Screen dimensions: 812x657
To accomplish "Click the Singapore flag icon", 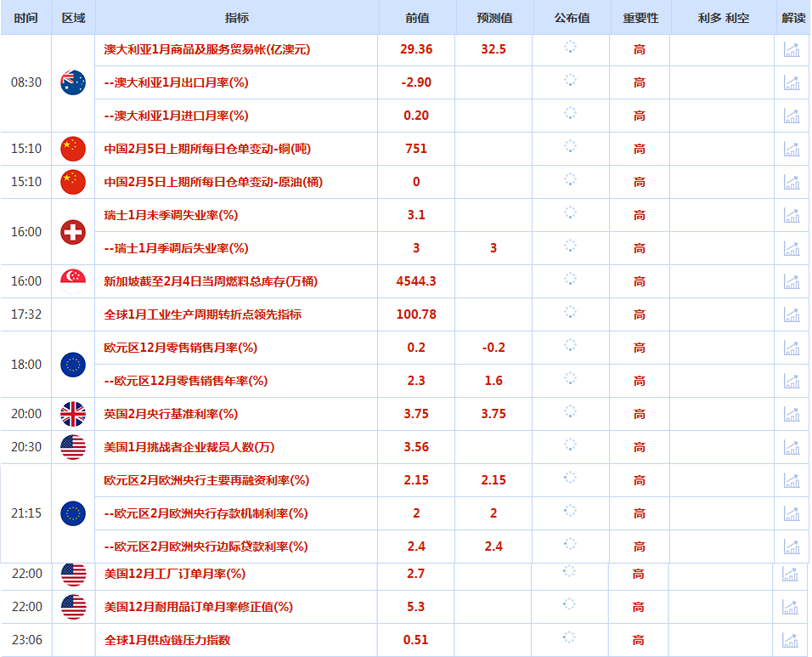I will coord(73,281).
